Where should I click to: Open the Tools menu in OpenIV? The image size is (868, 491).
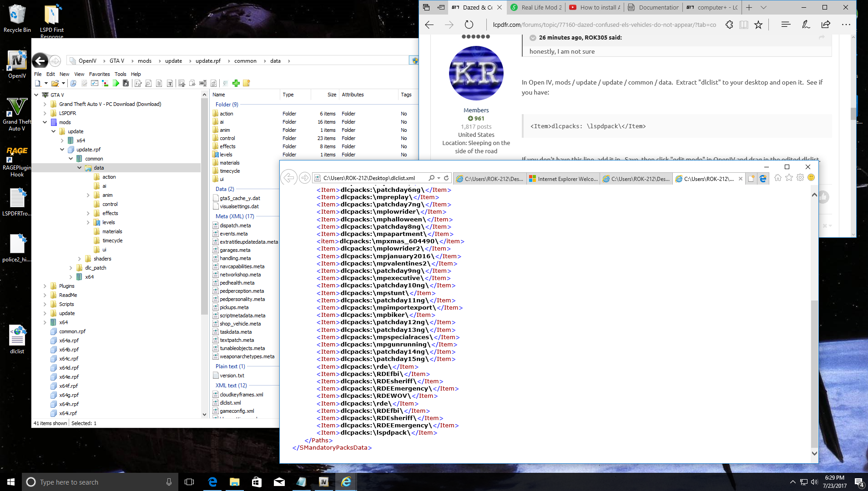coord(120,74)
